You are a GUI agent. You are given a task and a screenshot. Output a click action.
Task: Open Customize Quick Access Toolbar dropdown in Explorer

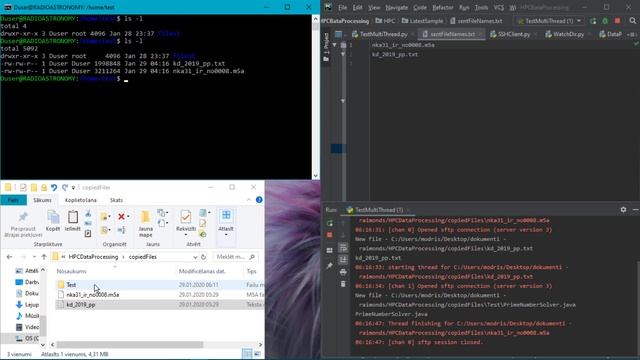point(73,188)
